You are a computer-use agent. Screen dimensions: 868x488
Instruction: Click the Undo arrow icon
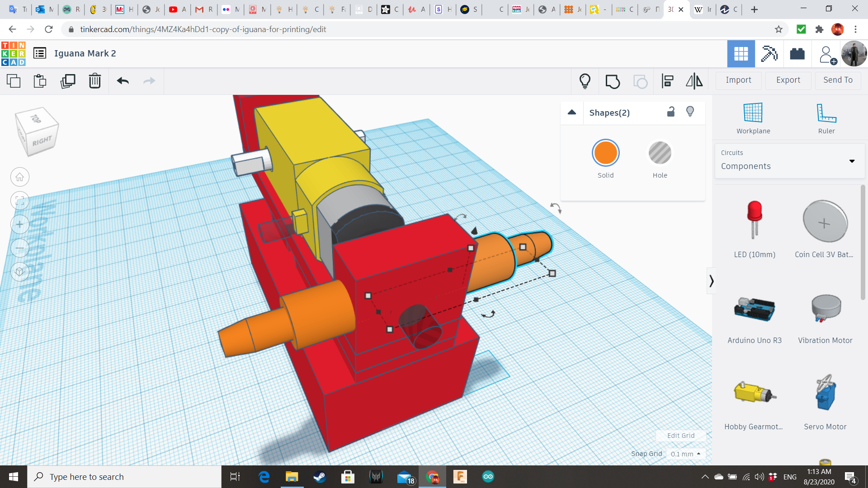(123, 81)
